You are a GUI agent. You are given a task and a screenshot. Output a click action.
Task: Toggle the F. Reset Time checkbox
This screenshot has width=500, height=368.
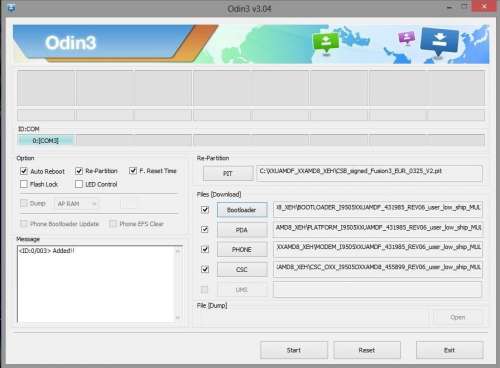tap(133, 171)
